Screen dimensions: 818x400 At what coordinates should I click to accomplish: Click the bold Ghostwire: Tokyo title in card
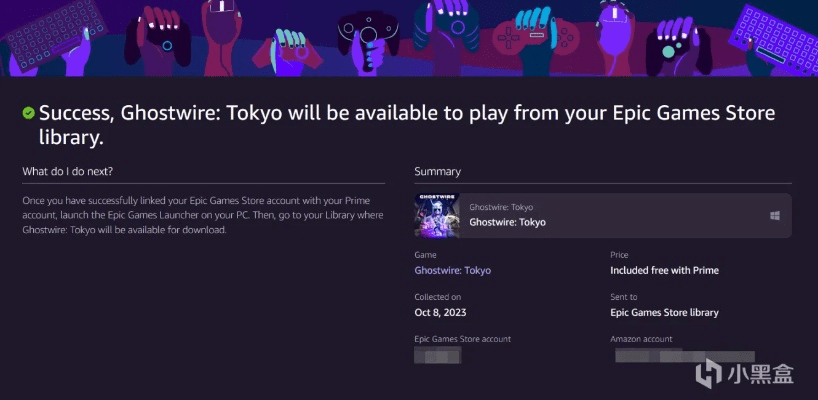click(507, 222)
